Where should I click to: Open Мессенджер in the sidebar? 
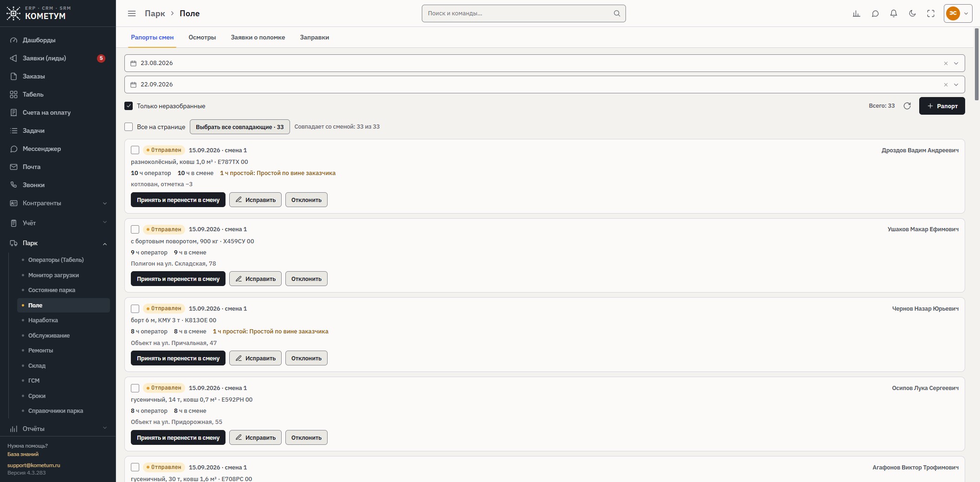(58, 149)
